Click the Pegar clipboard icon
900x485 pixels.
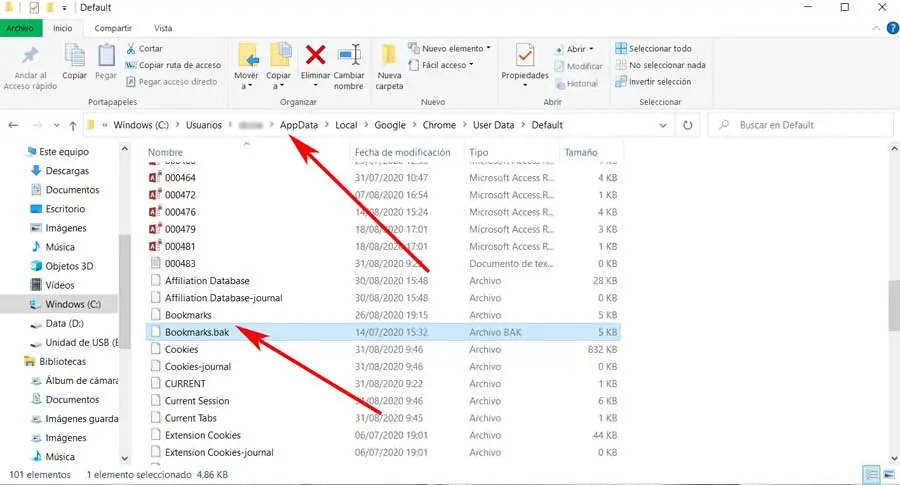click(106, 56)
